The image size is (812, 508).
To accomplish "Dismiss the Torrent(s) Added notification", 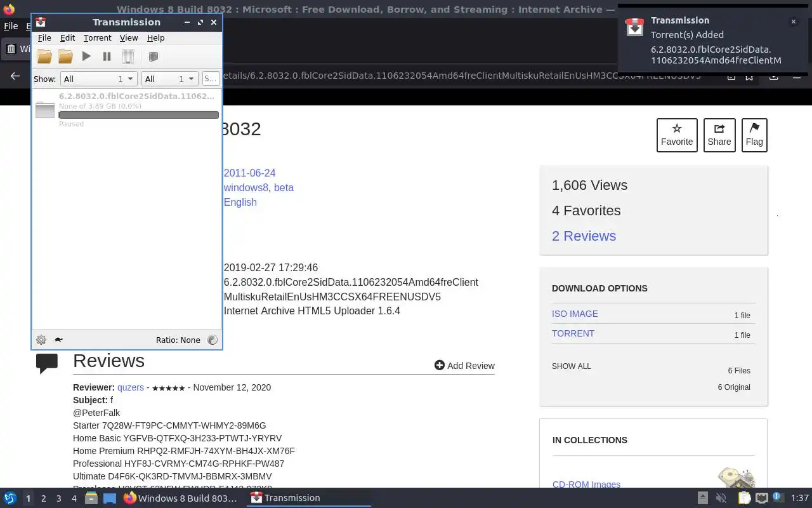I will (x=793, y=22).
